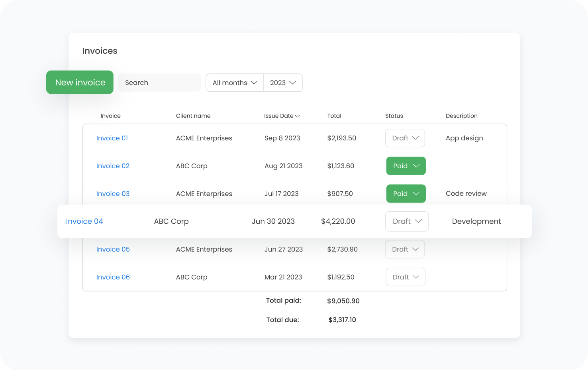Open the Invoice 04 link
588x370 pixels.
click(x=84, y=221)
